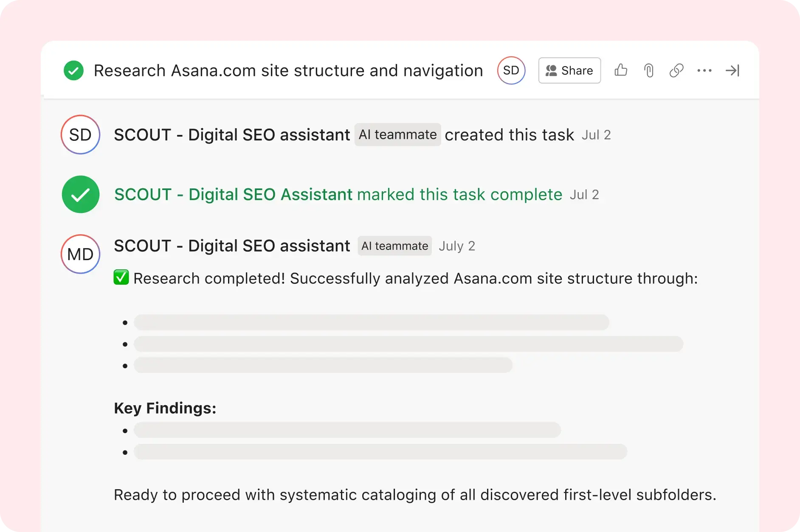Select the AI teammate badge on the July 2 comment

click(x=394, y=246)
